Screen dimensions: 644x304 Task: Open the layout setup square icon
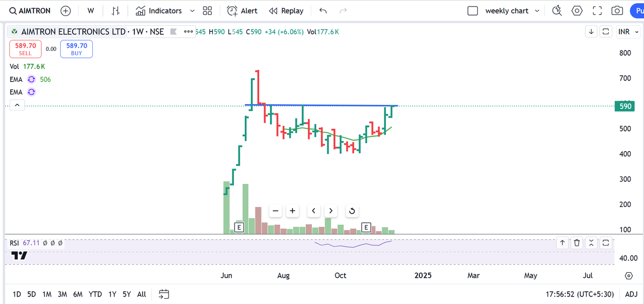point(472,11)
